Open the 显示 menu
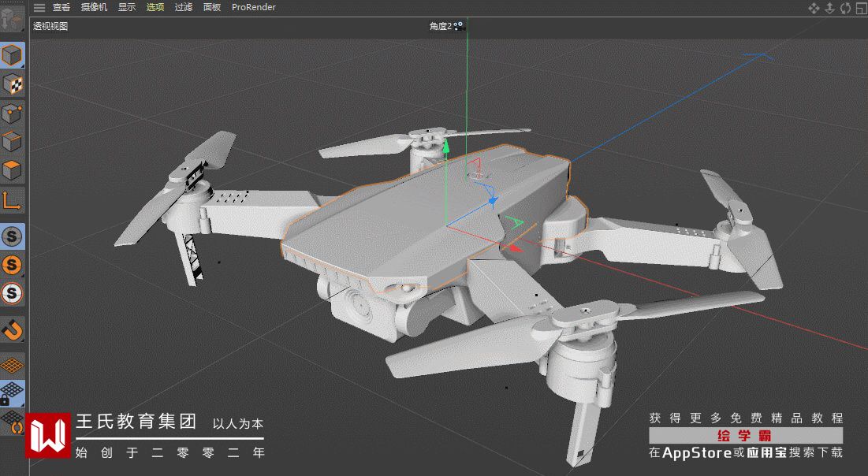 coord(127,7)
